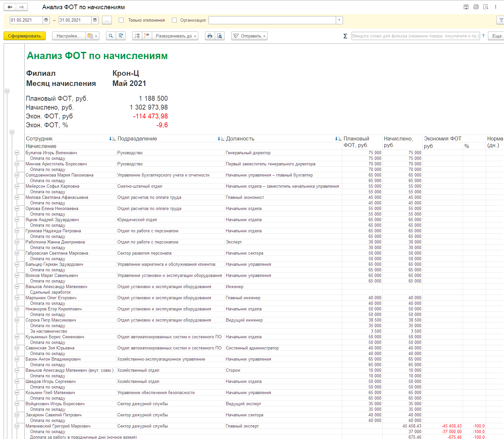Select position cell Генеральный директор

pos(283,153)
